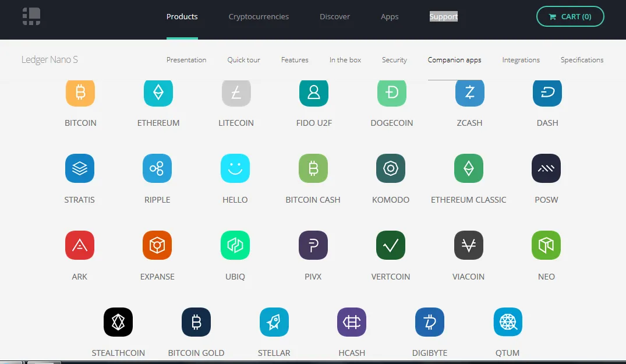Click the QTUM label text
This screenshot has width=626, height=364.
507,353
